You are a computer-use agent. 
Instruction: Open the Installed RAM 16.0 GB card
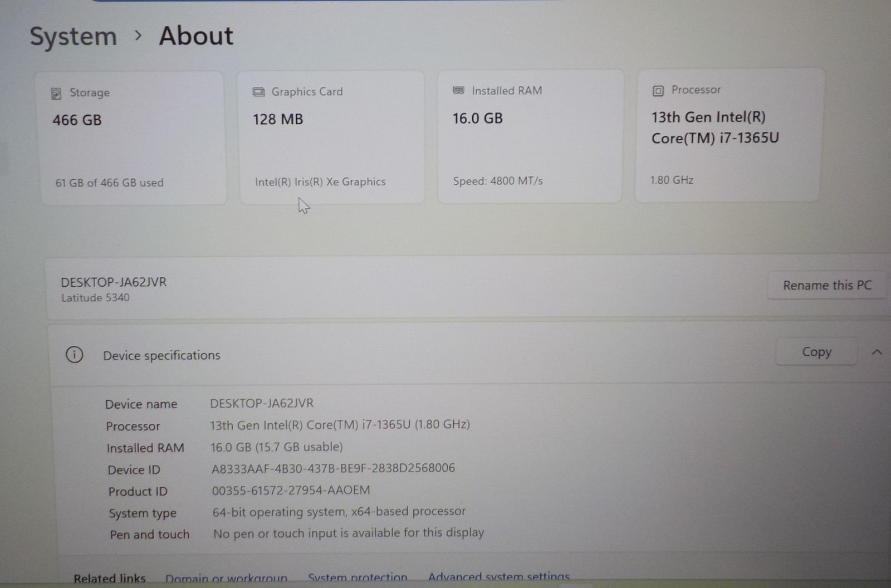pos(530,136)
